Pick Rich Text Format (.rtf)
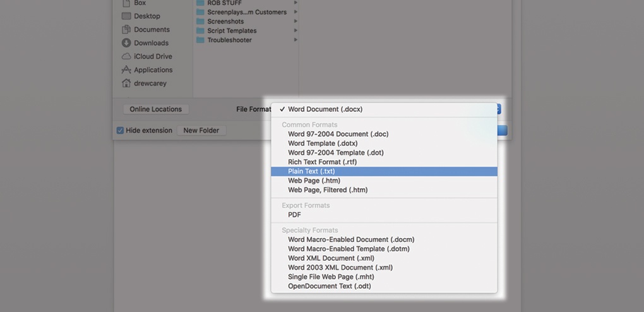644x312 pixels. coord(322,162)
